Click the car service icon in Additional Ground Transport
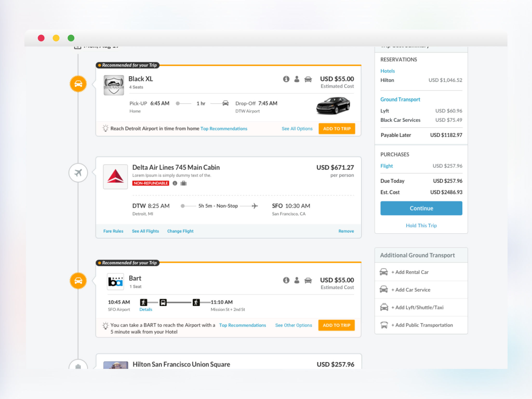Image resolution: width=532 pixels, height=399 pixels. pos(384,289)
